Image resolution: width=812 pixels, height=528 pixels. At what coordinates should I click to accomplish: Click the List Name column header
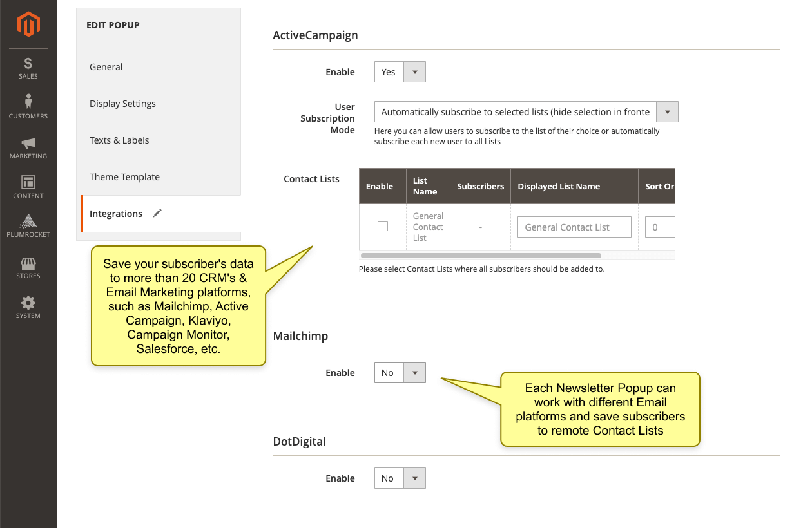pyautogui.click(x=428, y=187)
